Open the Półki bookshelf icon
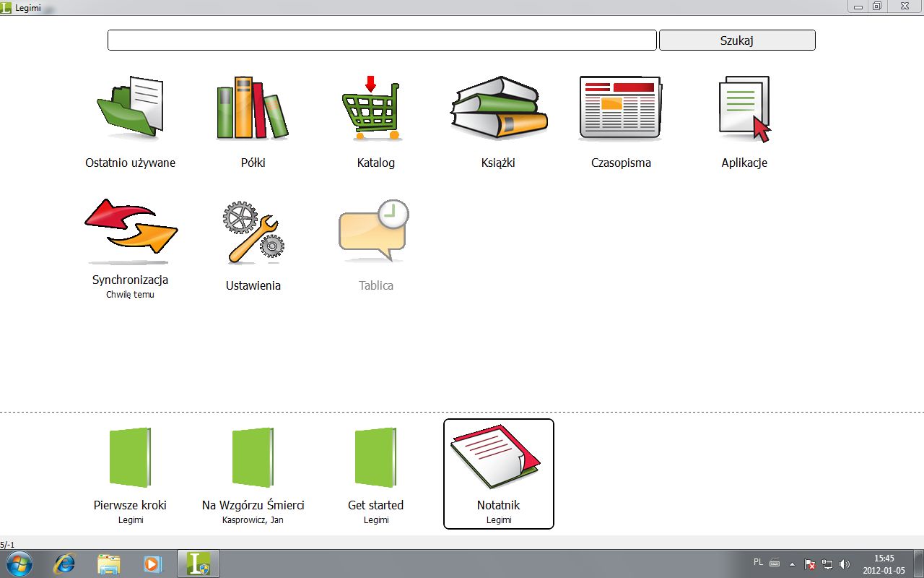 click(x=253, y=107)
